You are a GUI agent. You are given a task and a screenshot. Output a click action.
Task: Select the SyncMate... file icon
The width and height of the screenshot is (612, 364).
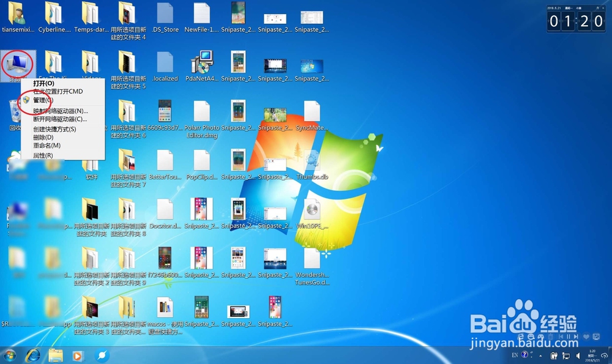pos(312,116)
